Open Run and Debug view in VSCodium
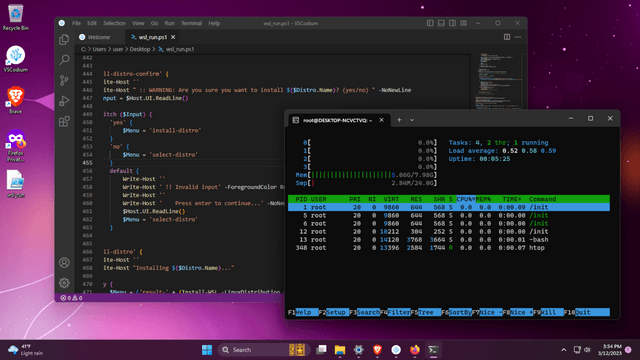Image resolution: width=640 pixels, height=360 pixels. 64,101
